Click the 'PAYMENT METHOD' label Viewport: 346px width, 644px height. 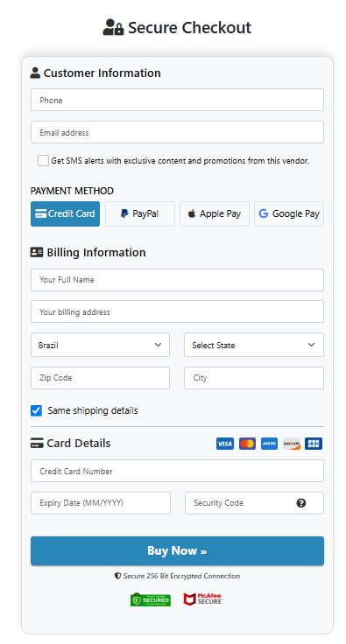pyautogui.click(x=72, y=191)
